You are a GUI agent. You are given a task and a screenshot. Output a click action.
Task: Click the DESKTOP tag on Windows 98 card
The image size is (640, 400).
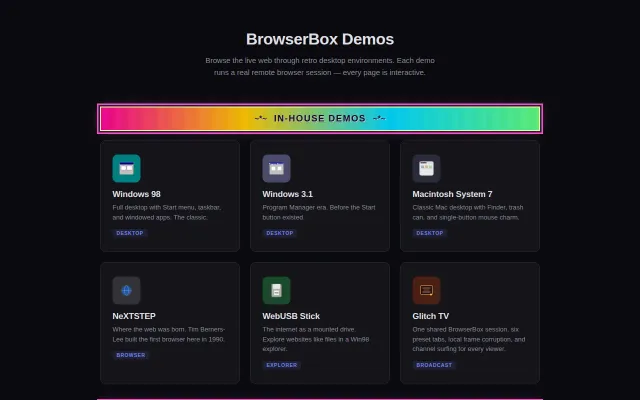point(130,233)
